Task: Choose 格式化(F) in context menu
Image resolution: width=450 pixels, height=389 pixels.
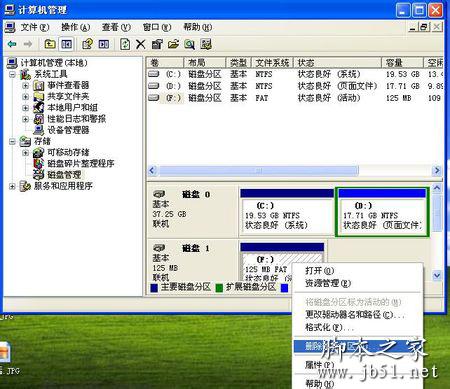Action: point(357,327)
